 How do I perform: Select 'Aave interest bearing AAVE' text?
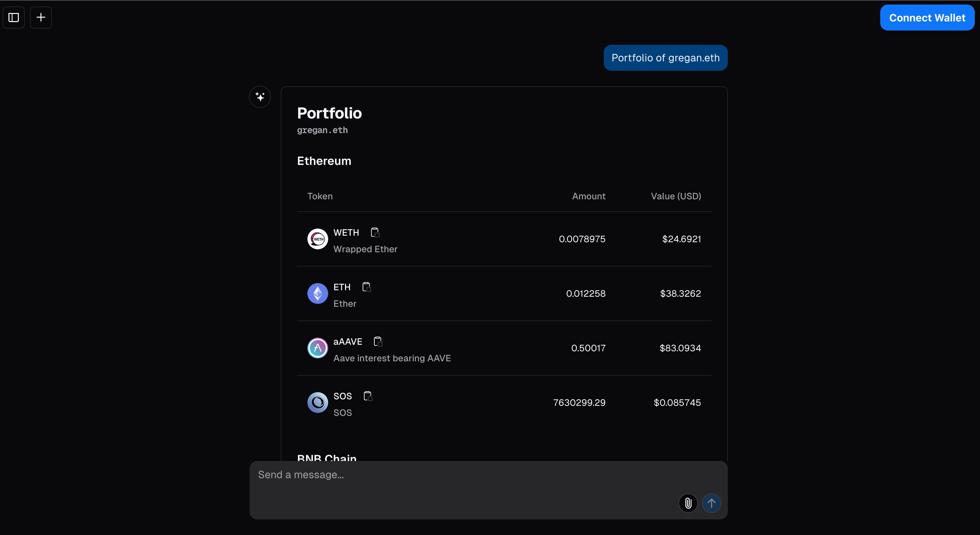click(392, 358)
